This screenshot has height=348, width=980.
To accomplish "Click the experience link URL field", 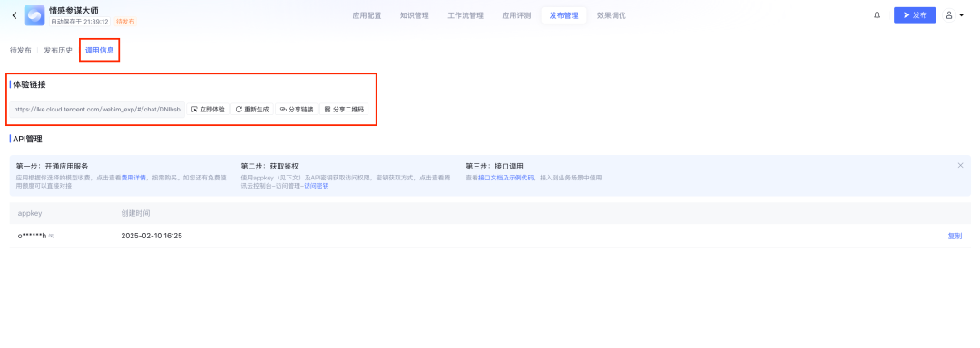I will pos(97,109).
